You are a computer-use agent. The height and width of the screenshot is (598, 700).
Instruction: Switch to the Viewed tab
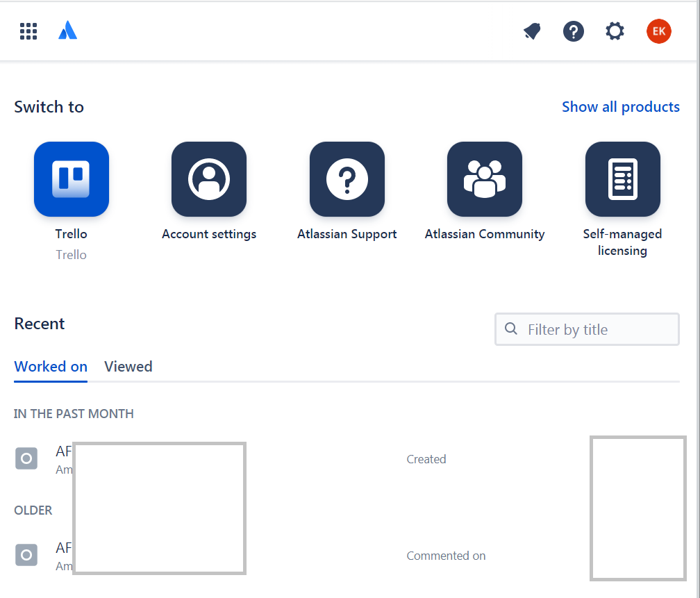tap(128, 367)
